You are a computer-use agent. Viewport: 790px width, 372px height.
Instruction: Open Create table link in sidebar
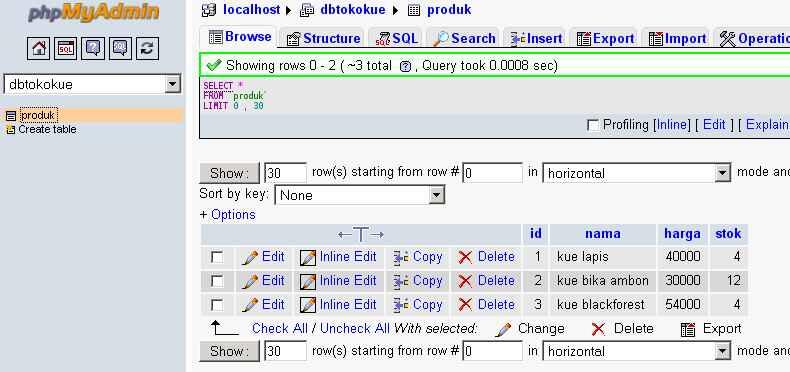[47, 130]
